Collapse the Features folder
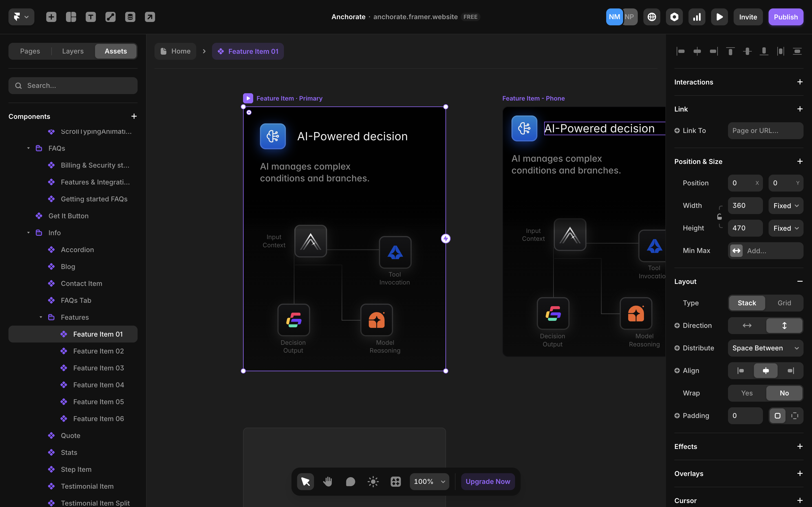812x507 pixels. (41, 317)
